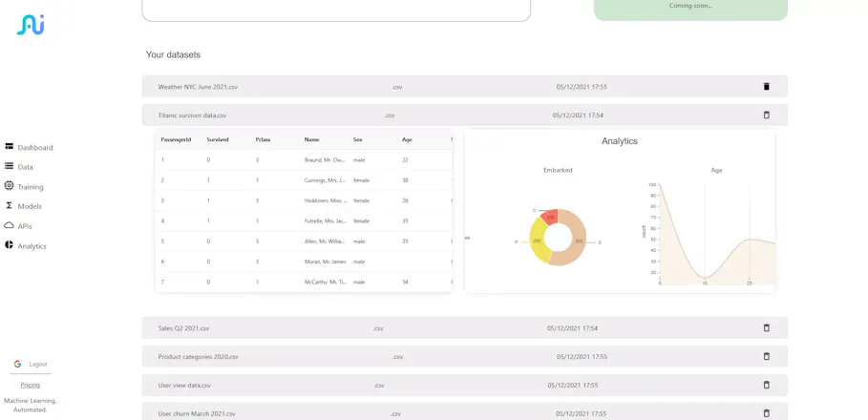This screenshot has height=420, width=868.
Task: Click the tan S segment of Embarked donut
Action: [578, 243]
